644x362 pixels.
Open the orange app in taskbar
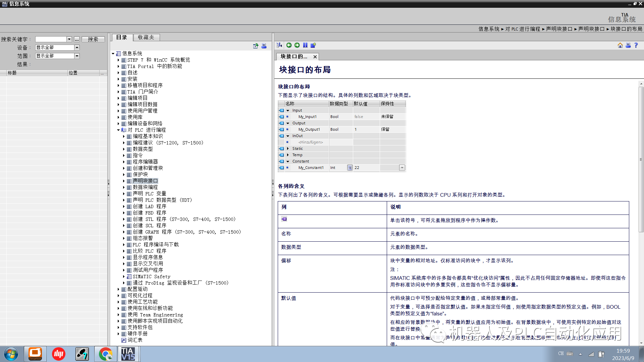coord(35,354)
